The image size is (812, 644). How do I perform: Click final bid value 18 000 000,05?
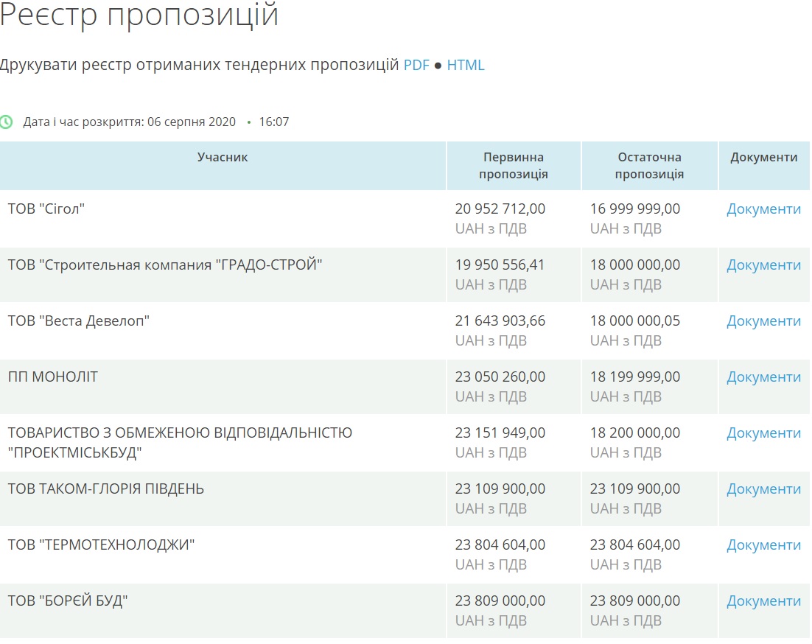[x=635, y=321]
